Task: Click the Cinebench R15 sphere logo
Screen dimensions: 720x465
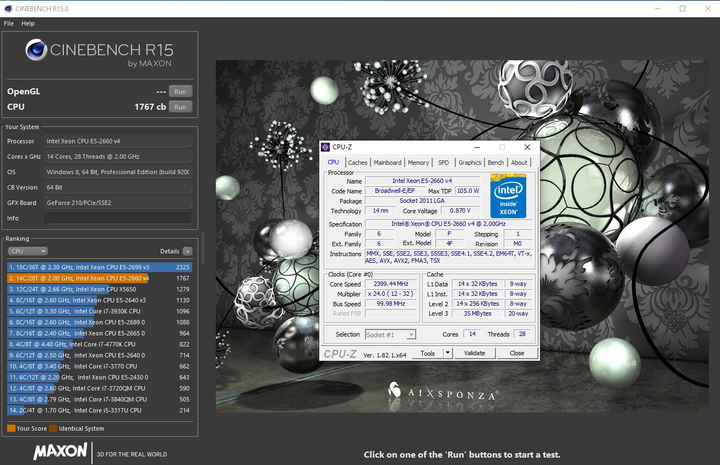Action: [x=36, y=50]
